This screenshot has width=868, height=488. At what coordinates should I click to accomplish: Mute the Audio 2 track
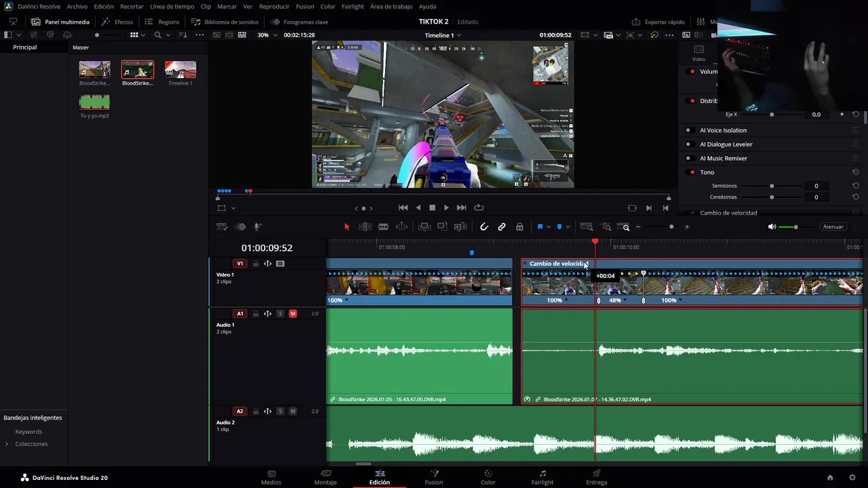tap(293, 411)
